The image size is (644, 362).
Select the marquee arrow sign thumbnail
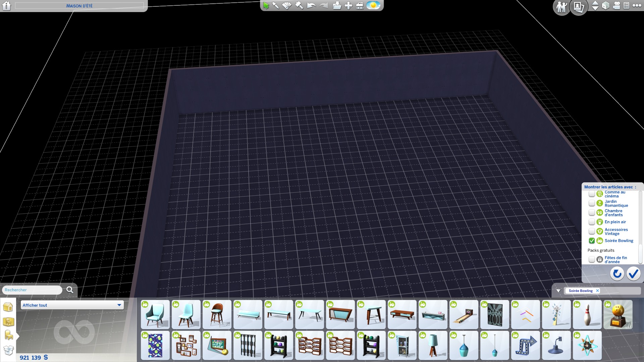(x=525, y=345)
